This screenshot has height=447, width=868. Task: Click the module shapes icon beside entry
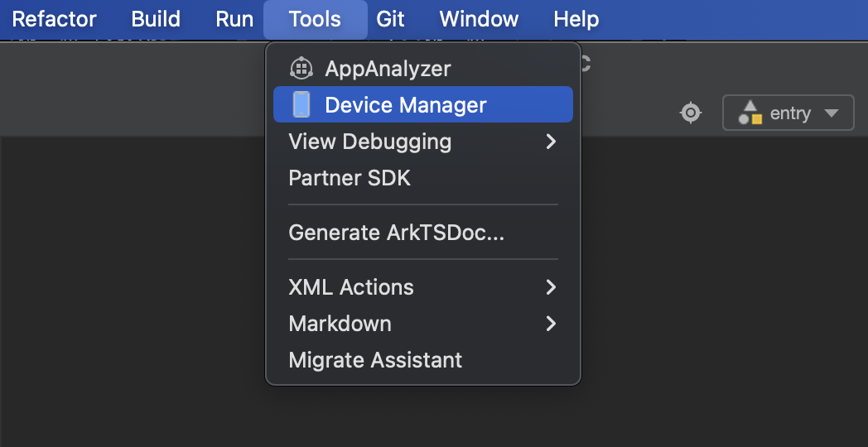point(750,113)
